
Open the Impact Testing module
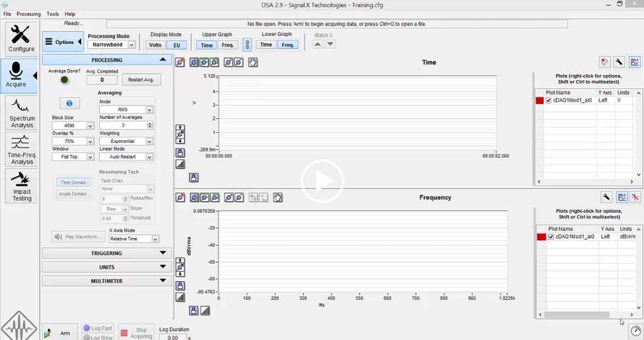pos(21,186)
